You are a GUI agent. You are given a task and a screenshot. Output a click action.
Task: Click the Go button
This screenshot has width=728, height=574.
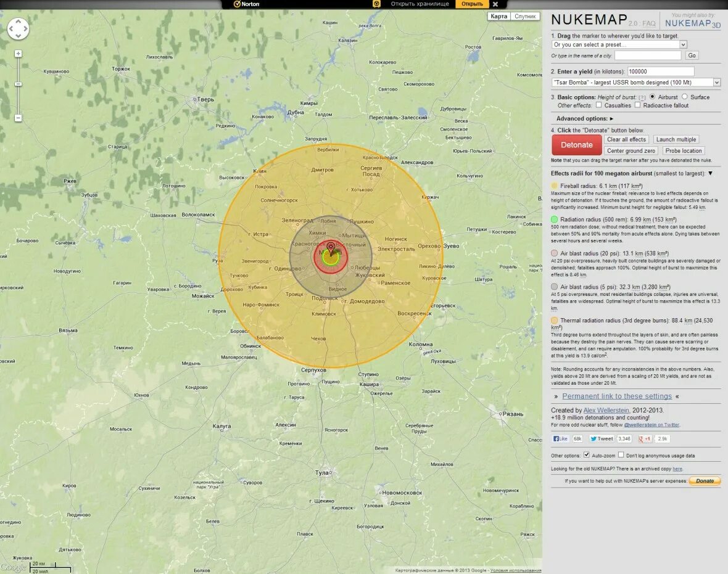(x=692, y=55)
